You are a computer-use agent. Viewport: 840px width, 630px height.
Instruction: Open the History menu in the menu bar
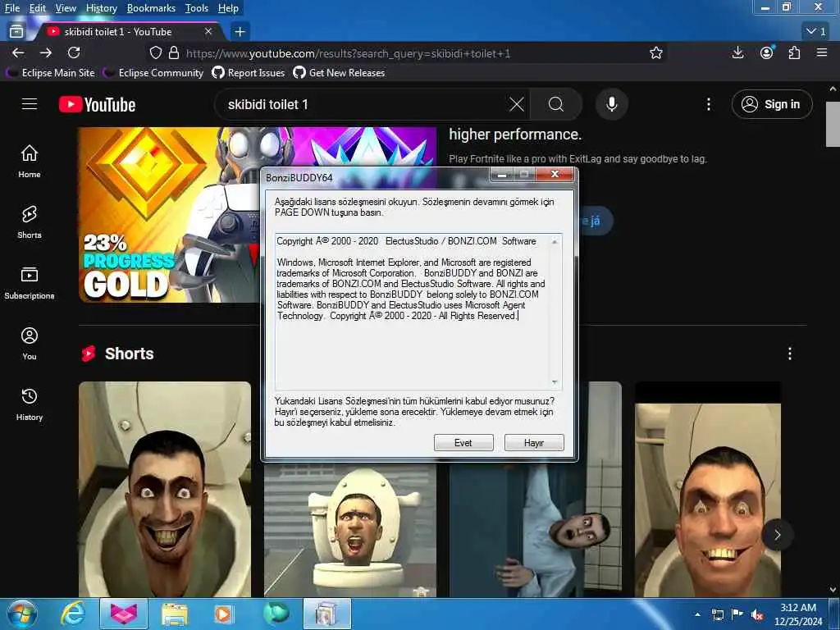point(101,8)
